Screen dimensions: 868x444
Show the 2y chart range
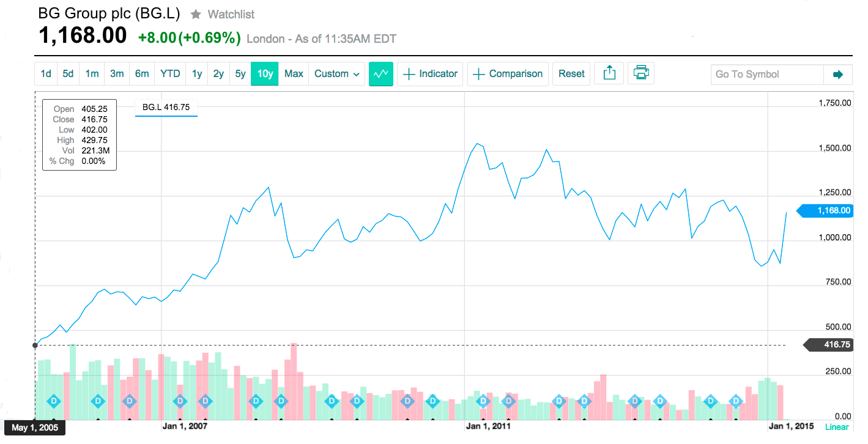point(218,74)
